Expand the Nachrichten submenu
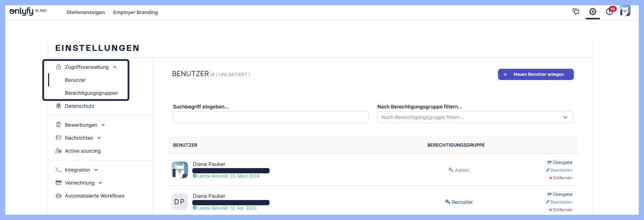 pos(99,138)
